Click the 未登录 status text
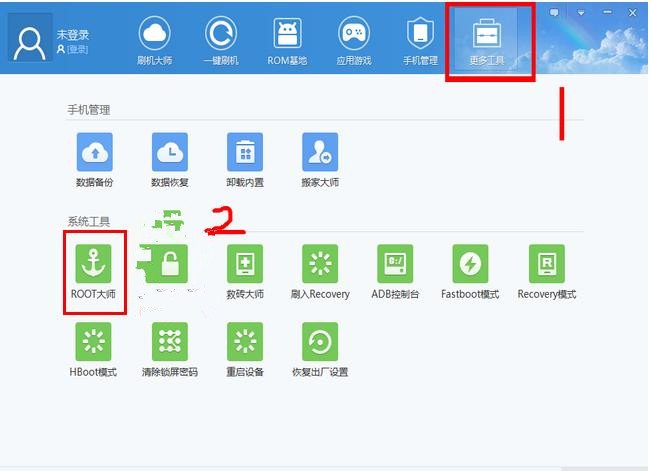The height and width of the screenshot is (471, 651). (x=73, y=34)
